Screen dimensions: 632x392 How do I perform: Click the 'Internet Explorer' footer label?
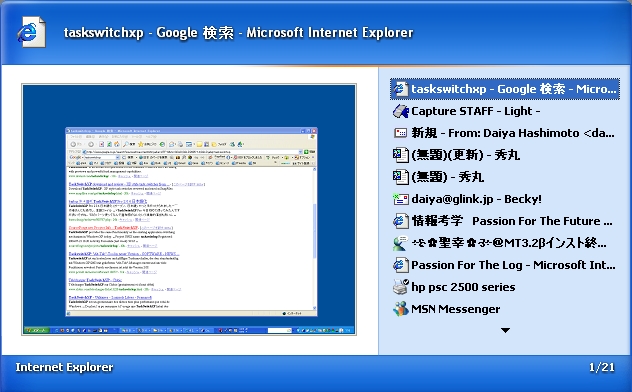coord(64,367)
